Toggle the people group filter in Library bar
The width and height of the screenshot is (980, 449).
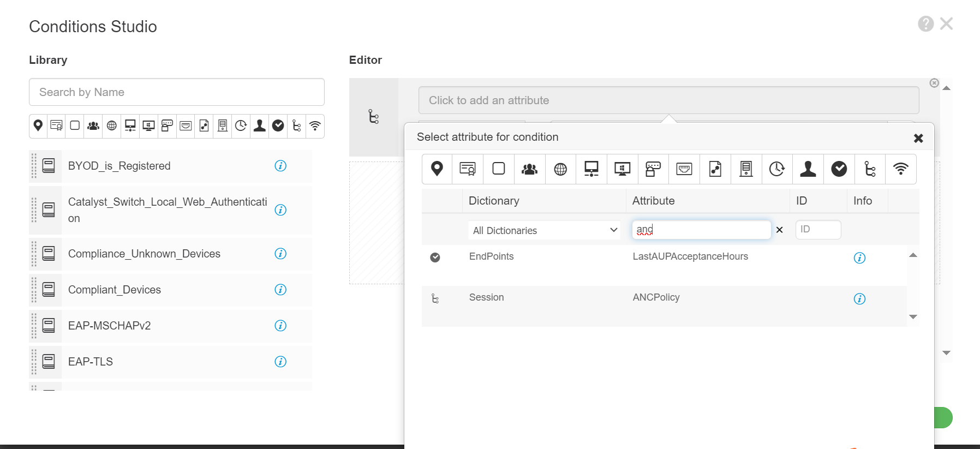click(93, 126)
